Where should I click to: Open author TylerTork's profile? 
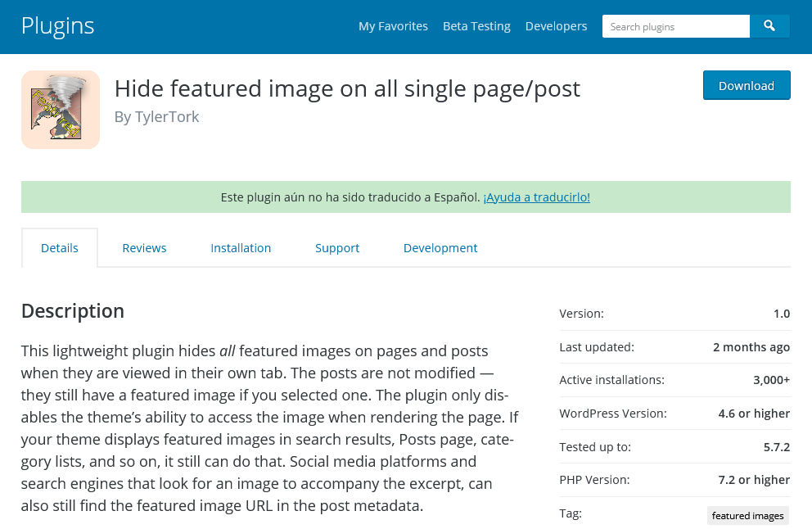coord(167,117)
